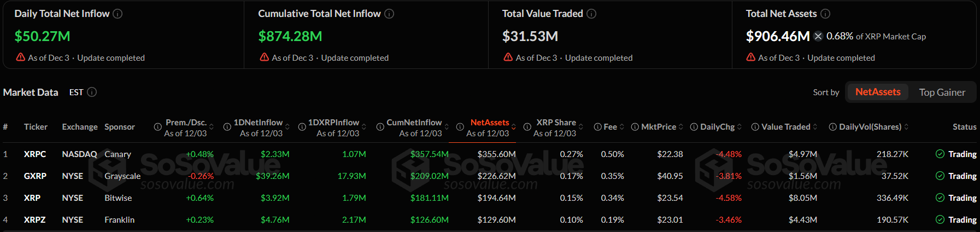Sort by Value Traded column header
The width and height of the screenshot is (980, 232).
tap(785, 127)
